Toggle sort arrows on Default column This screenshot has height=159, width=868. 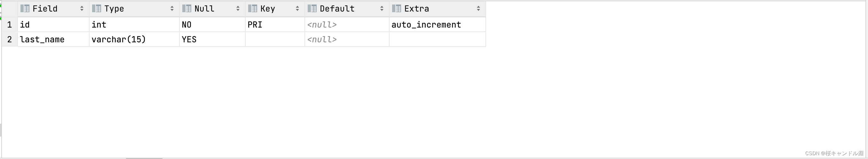point(382,8)
